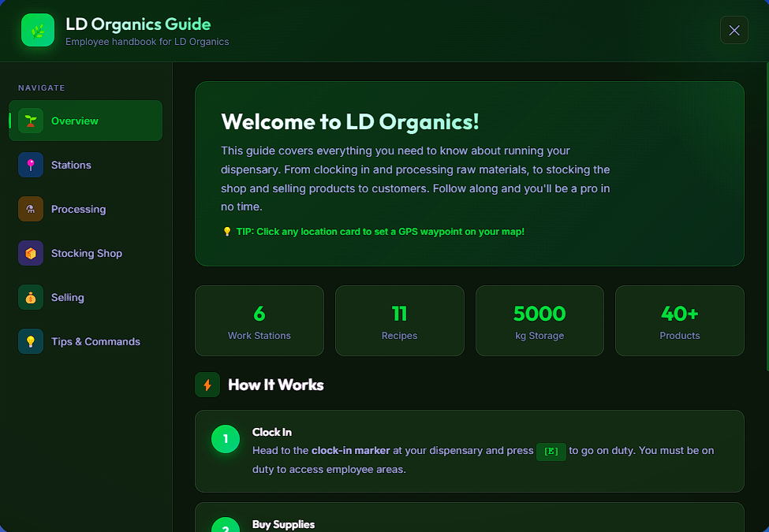This screenshot has height=532, width=769.
Task: Click the Clock In step title
Action: 271,432
